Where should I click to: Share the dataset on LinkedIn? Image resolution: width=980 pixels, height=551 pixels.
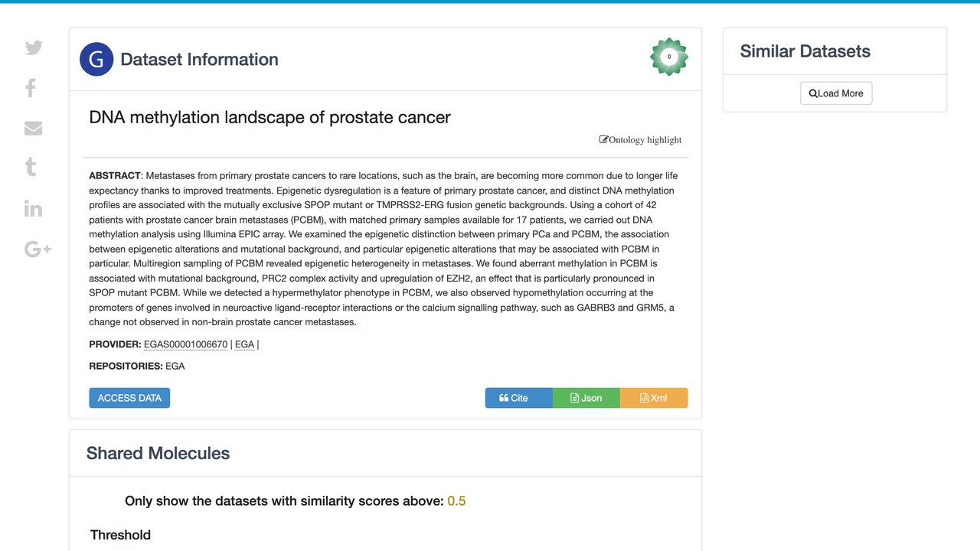click(x=33, y=209)
